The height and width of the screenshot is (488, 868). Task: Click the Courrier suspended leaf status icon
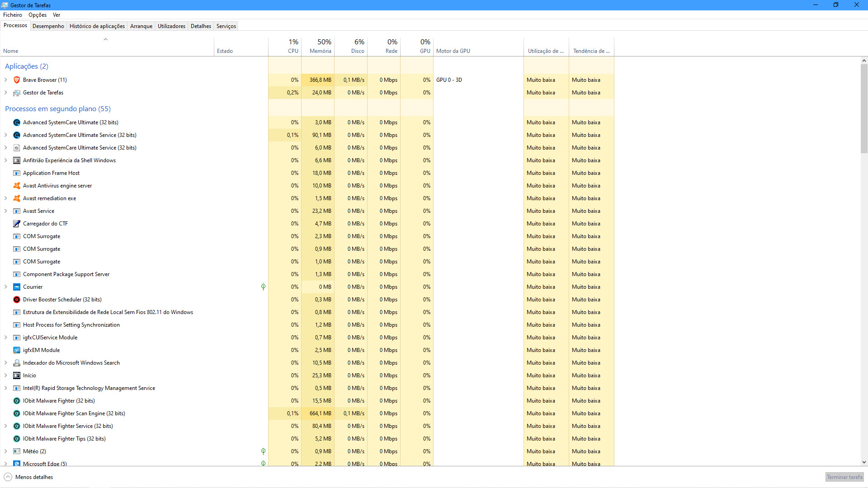tap(263, 287)
